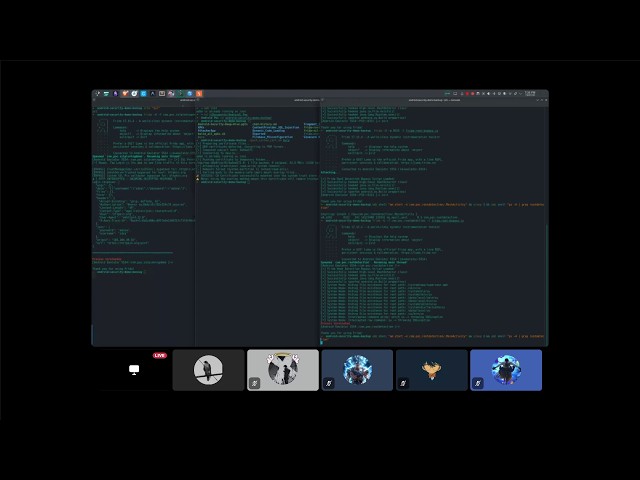
Task: Open the beige window-shaped taskbar app
Action: pyautogui.click(x=162, y=93)
